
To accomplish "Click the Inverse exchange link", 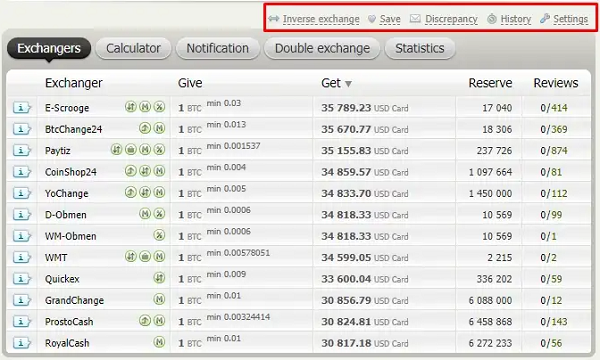I will click(x=321, y=19).
